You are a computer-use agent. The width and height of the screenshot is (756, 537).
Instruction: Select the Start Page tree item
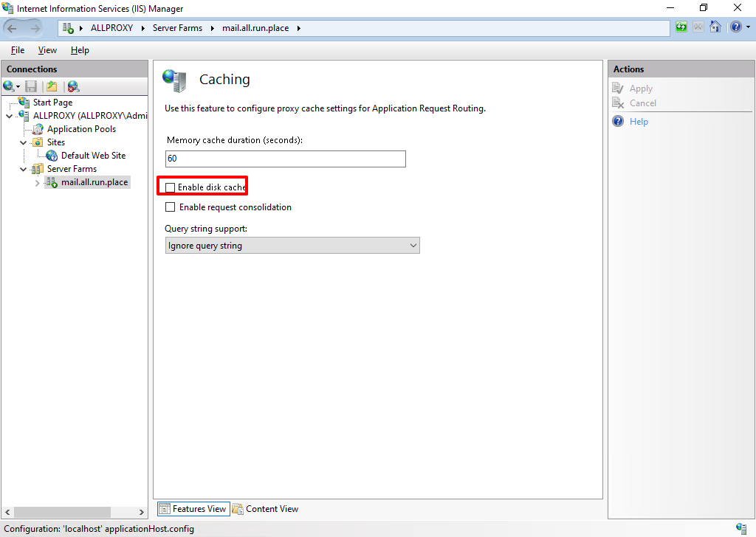coord(52,102)
